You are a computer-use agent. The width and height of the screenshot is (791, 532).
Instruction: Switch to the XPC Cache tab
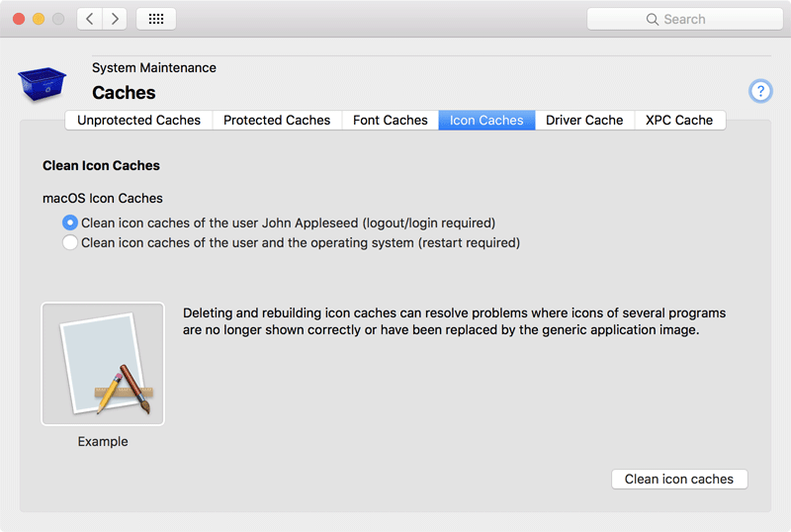679,121
